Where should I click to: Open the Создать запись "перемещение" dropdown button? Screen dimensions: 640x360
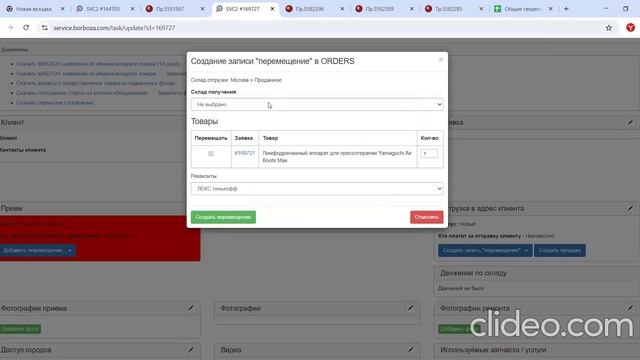tap(485, 250)
